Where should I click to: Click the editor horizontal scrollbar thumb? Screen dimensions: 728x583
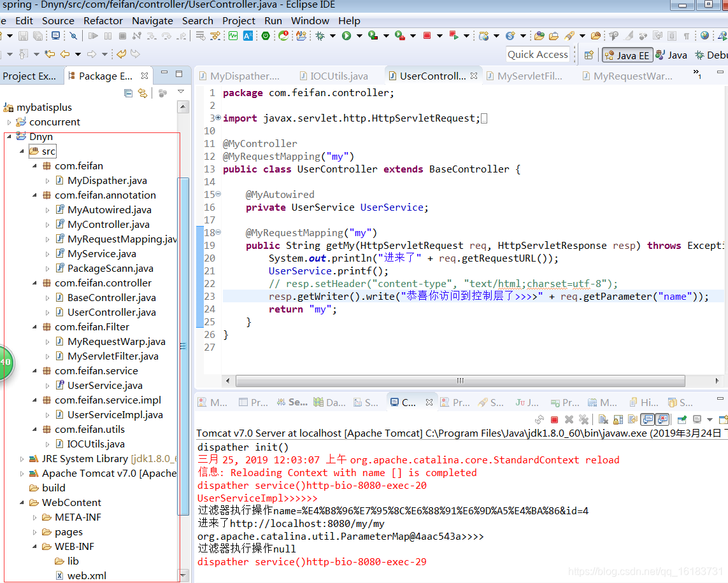(460, 381)
